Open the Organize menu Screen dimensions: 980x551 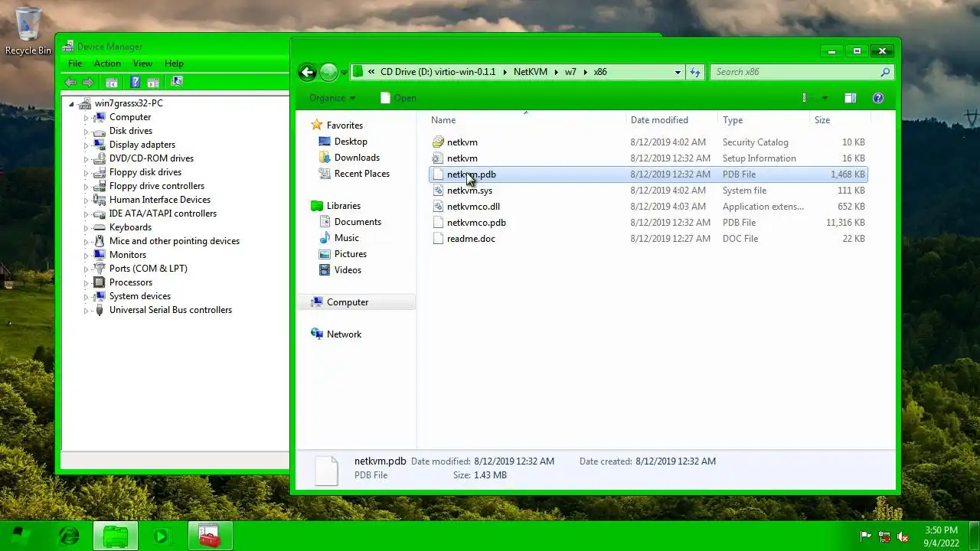pos(332,98)
